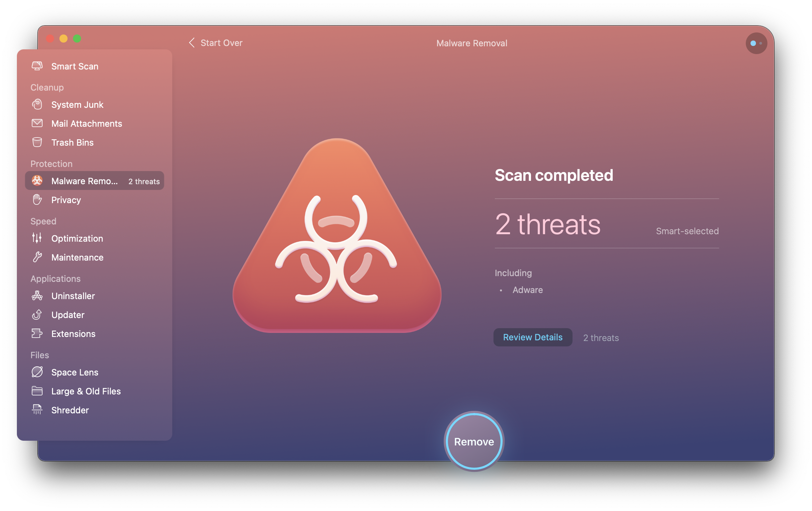Expand the Applications section sidebar
Image resolution: width=812 pixels, height=511 pixels.
click(55, 278)
